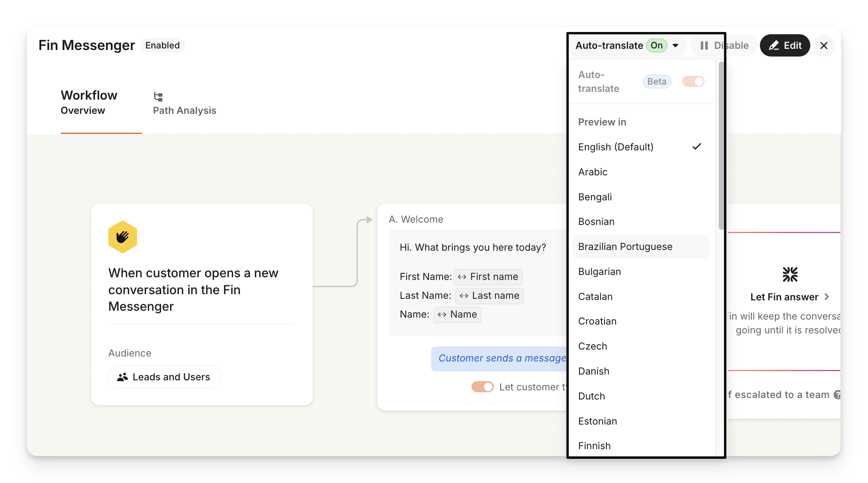Close the Fin Messenger panel
Screen dimensions: 868x483
click(824, 46)
